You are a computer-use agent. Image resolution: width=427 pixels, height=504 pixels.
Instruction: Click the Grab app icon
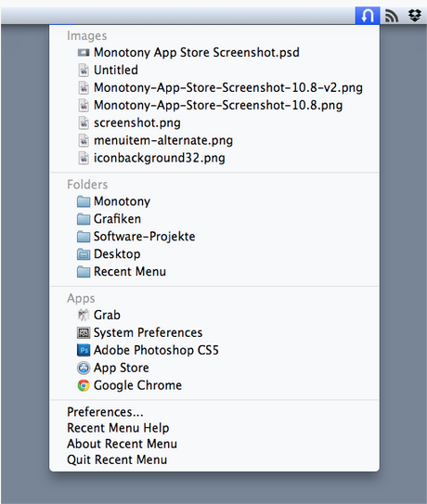[84, 315]
